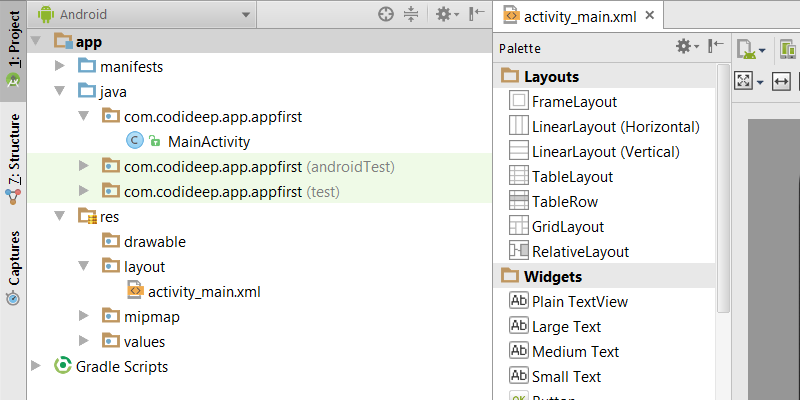Select Plain TextView widget in the Palette
Screen dimensions: 800x400
tap(580, 301)
